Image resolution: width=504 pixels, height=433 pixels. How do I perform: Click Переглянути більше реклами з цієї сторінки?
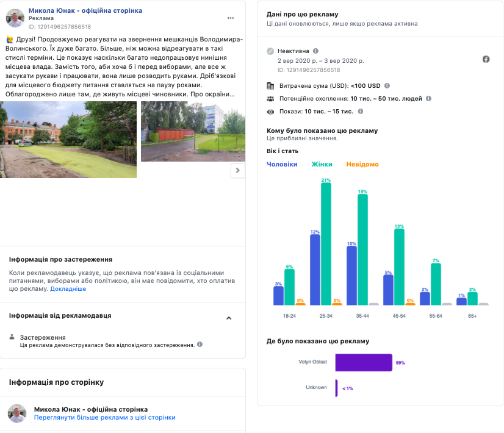coord(105,418)
